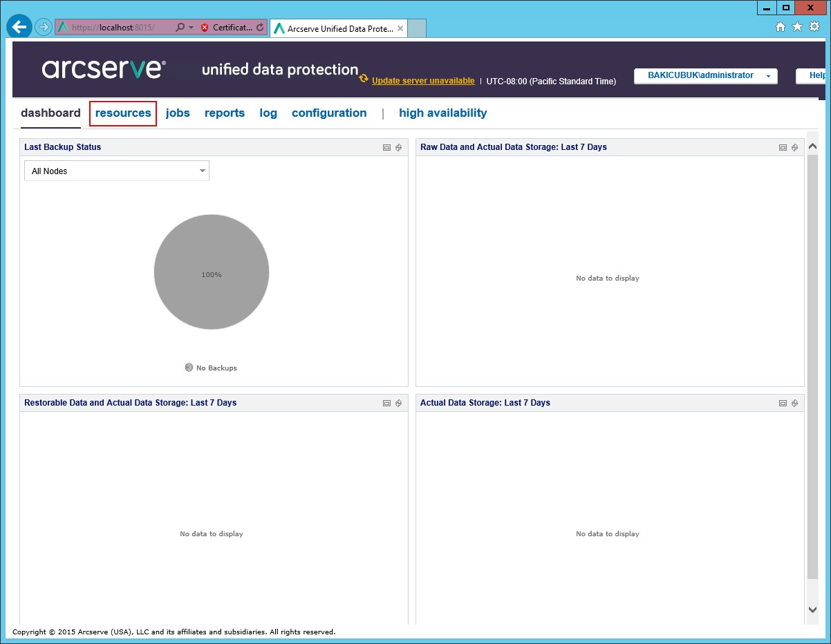Open the configuration tab
831x644 pixels.
pyautogui.click(x=329, y=113)
